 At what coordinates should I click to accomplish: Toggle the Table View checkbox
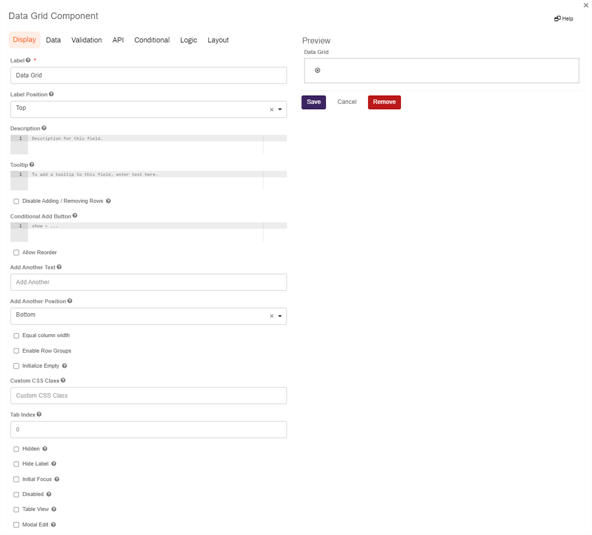pyautogui.click(x=16, y=510)
